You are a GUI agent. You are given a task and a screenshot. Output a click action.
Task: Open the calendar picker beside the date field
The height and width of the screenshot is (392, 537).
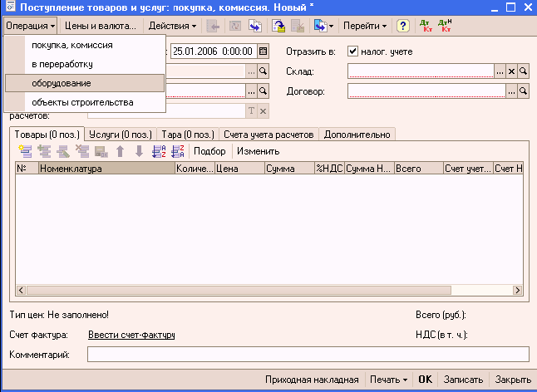pyautogui.click(x=263, y=51)
